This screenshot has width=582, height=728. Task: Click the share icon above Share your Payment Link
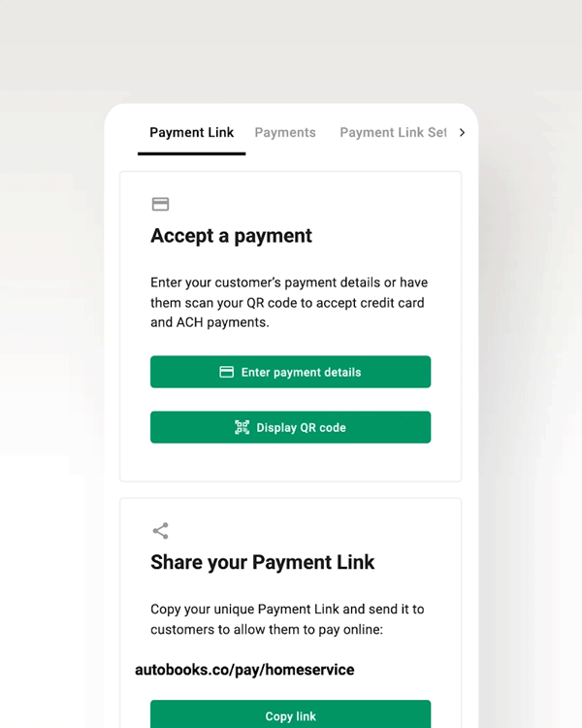161,531
